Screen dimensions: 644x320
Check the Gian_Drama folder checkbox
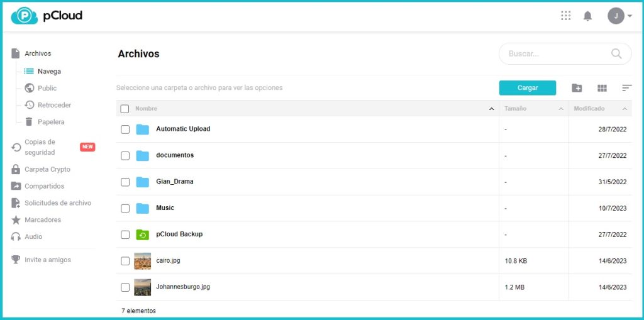point(125,182)
